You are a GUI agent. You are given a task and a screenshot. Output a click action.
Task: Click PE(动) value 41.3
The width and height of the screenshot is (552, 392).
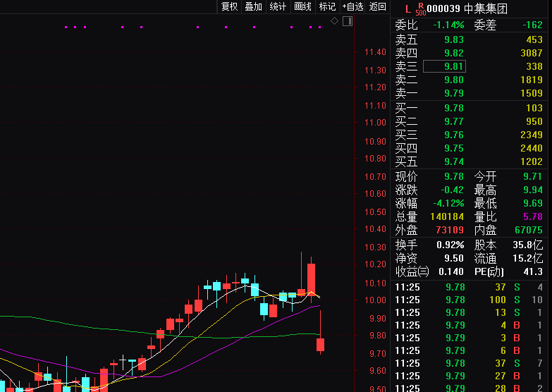(x=533, y=271)
